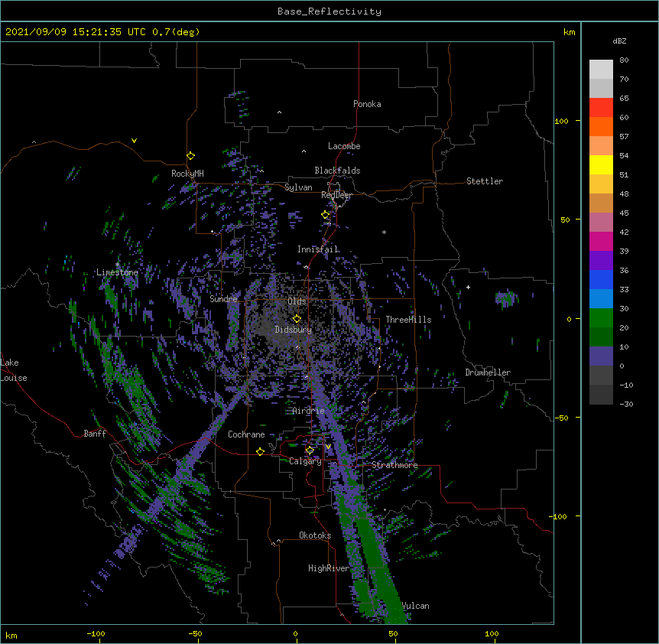Click the Blackfalds city label
The image size is (659, 644).
pos(337,171)
